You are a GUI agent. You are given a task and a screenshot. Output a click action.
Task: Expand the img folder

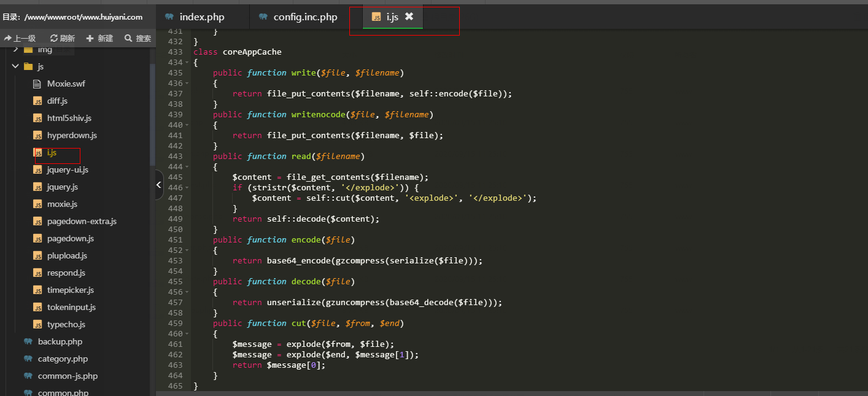[15, 49]
